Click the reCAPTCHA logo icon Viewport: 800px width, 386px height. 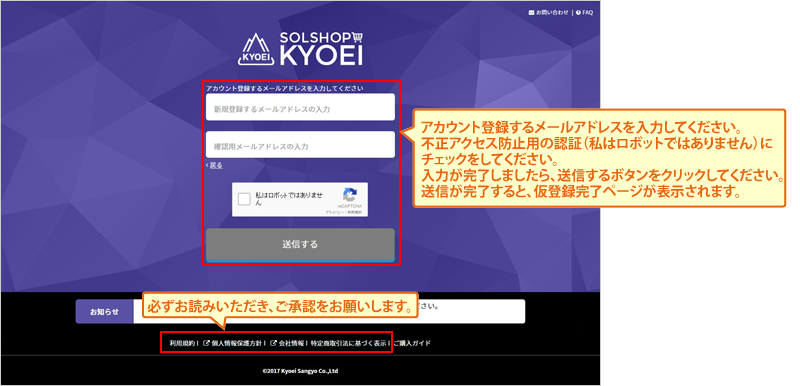coord(349,195)
